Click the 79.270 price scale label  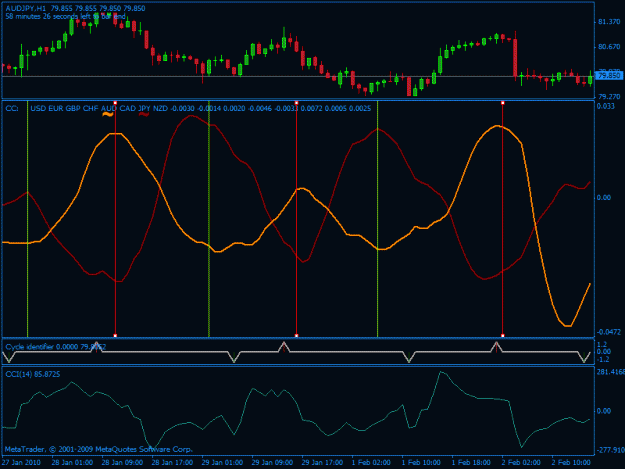pos(609,97)
